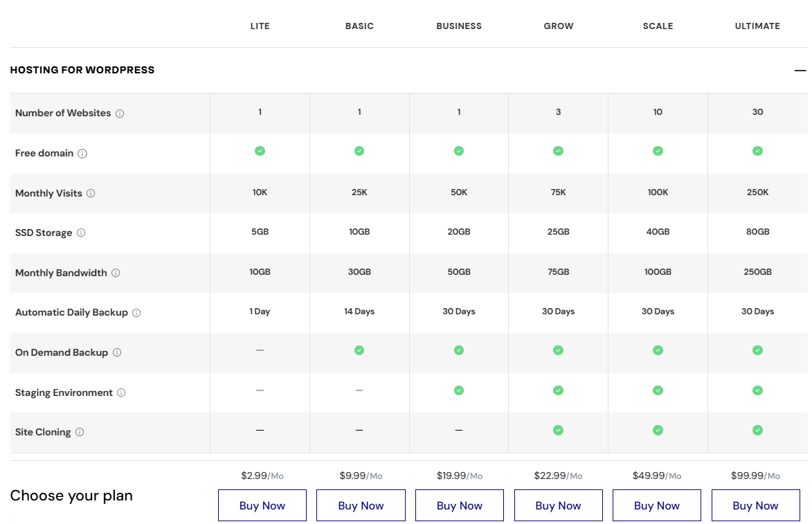Purchase the Grow plan with Buy Now
This screenshot has width=812, height=524.
(x=558, y=505)
